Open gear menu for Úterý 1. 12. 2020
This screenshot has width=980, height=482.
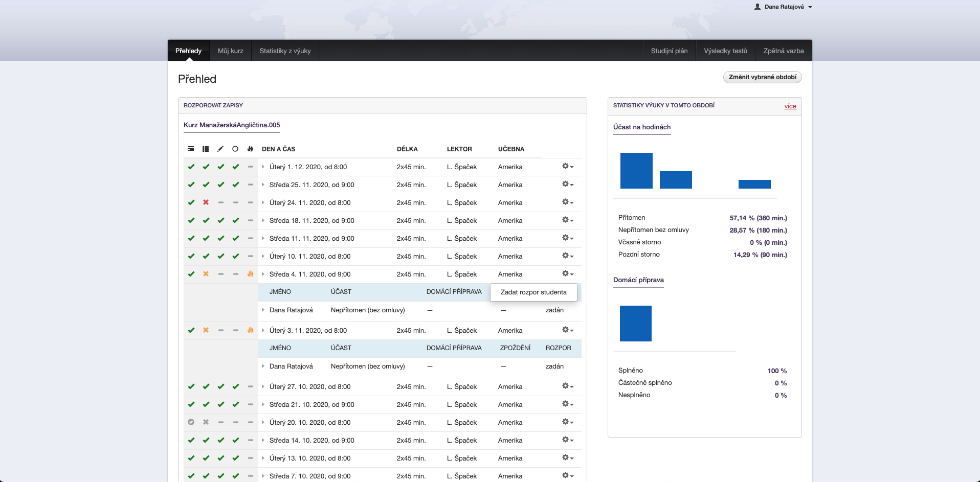[x=568, y=167]
